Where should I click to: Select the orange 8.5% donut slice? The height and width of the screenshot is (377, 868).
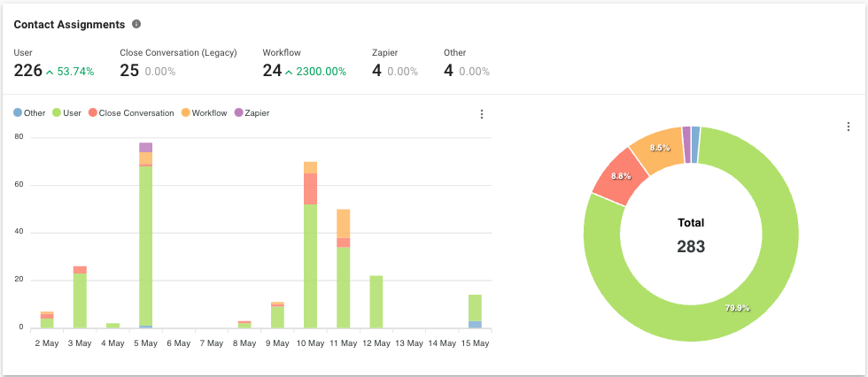click(657, 150)
